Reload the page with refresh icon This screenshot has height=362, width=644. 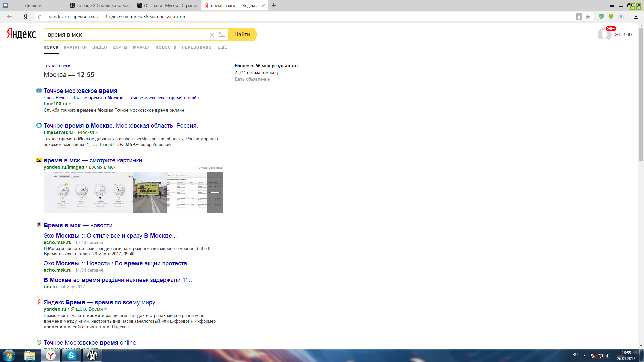click(40, 17)
